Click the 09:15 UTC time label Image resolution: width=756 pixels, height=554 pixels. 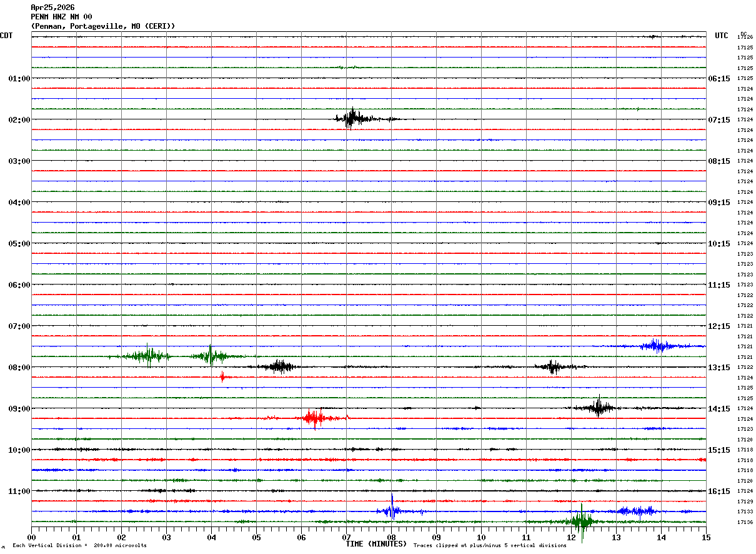coord(719,203)
